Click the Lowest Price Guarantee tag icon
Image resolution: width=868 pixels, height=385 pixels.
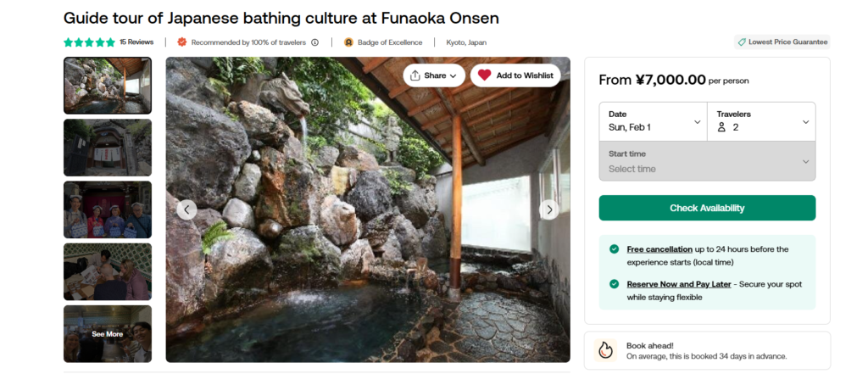(x=742, y=42)
